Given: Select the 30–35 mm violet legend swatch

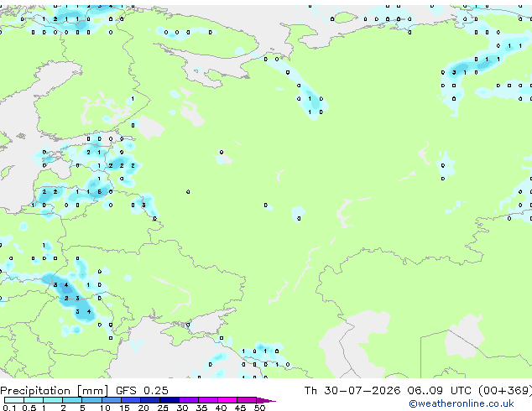Looking at the screenshot, I should point(189,400).
